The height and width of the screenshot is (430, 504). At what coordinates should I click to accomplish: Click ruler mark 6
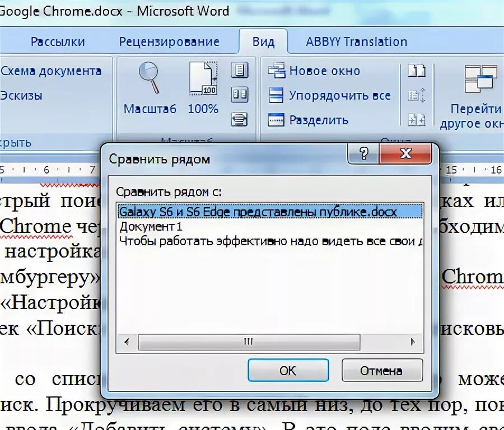tap(46, 170)
